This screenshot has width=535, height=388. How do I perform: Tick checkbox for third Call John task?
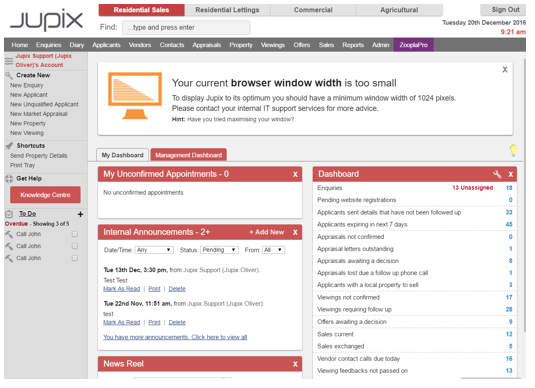[x=75, y=258]
